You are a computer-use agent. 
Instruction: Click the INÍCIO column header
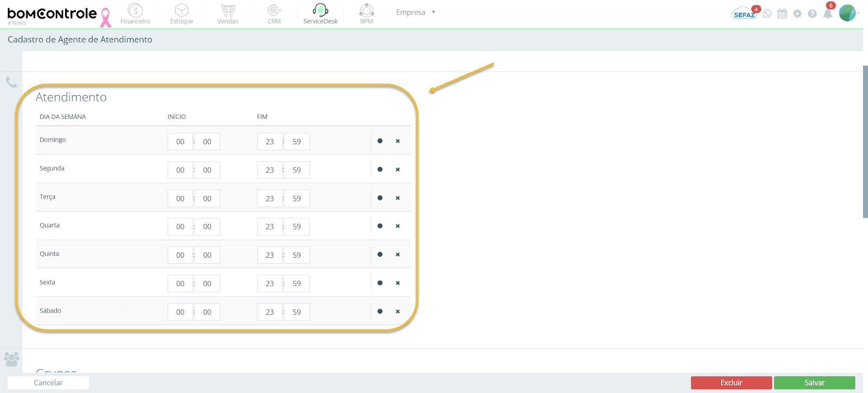(x=176, y=117)
